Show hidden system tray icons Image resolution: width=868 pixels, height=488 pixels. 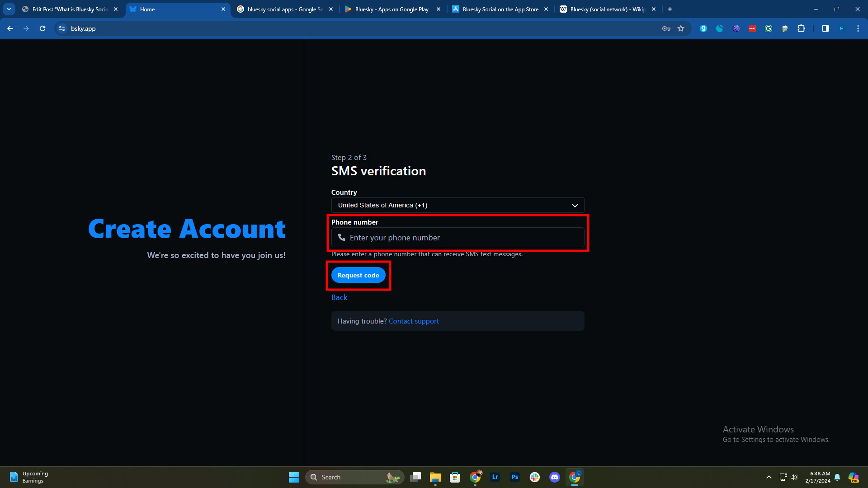coord(769,477)
